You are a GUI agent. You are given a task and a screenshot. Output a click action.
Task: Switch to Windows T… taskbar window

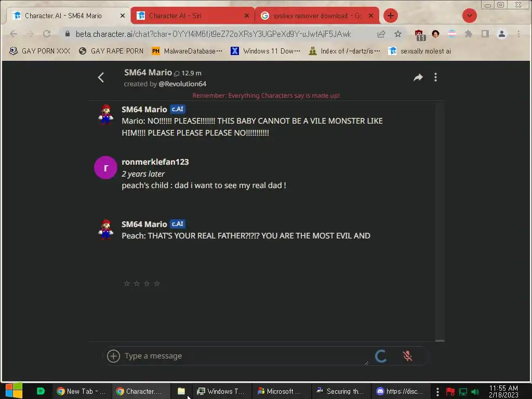coord(221,391)
